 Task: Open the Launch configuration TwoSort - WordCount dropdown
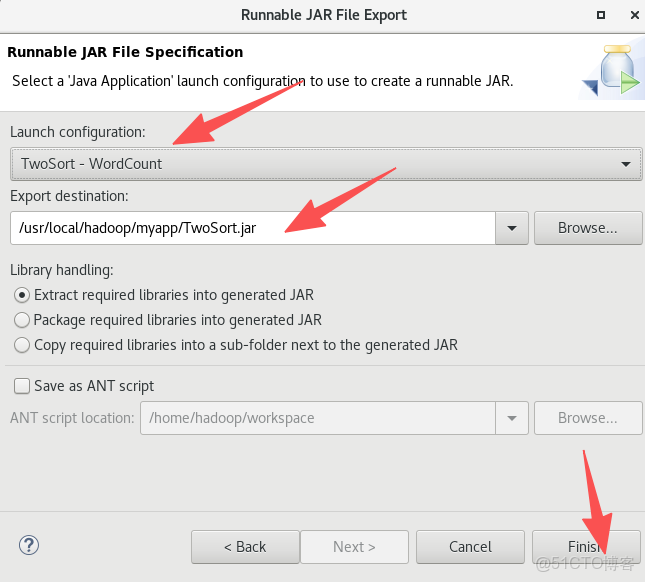click(326, 164)
